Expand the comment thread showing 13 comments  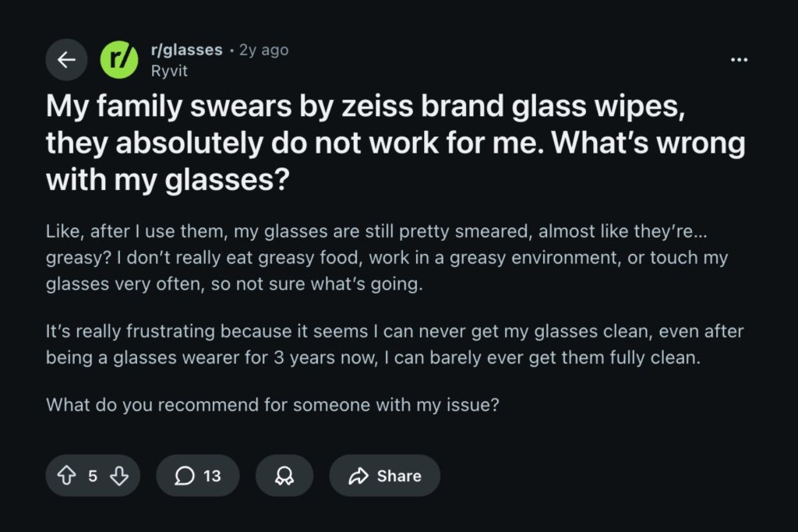[198, 475]
